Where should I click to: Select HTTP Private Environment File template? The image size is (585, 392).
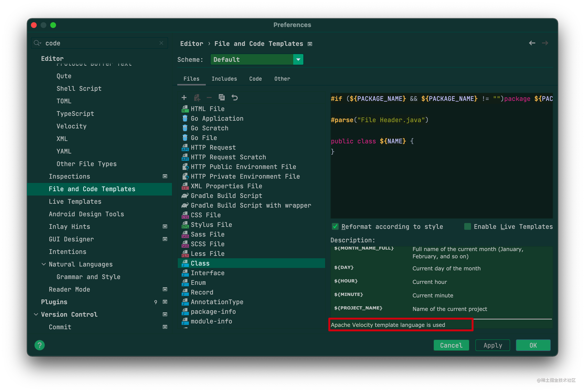click(251, 176)
